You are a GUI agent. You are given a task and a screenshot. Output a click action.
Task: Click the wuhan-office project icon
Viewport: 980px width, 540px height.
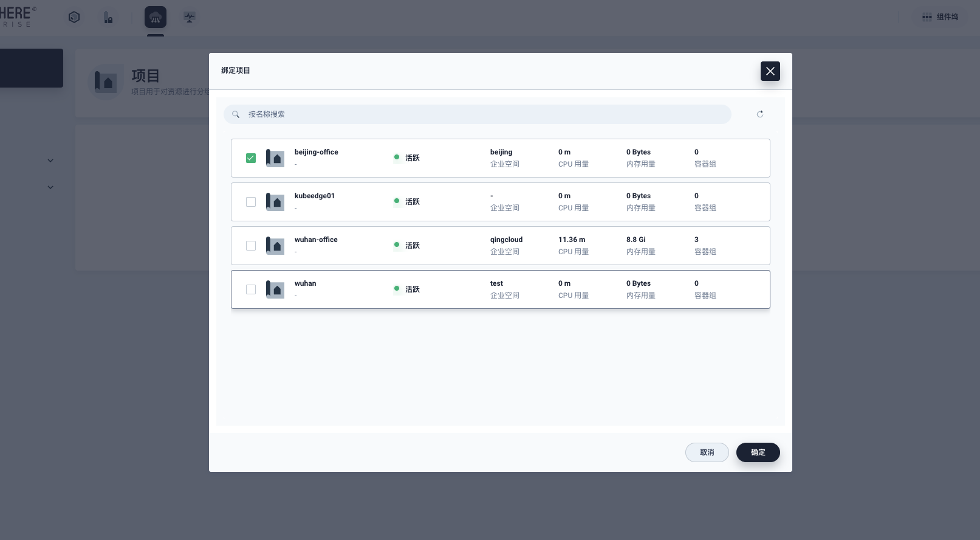pos(275,246)
